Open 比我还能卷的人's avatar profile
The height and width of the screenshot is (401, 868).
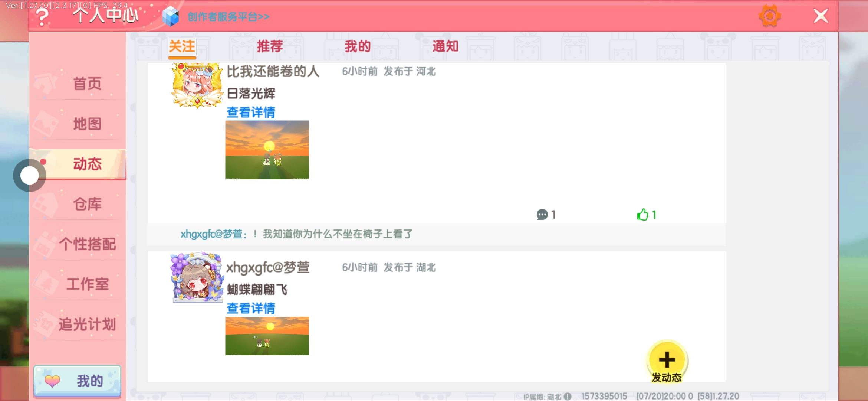point(197,86)
